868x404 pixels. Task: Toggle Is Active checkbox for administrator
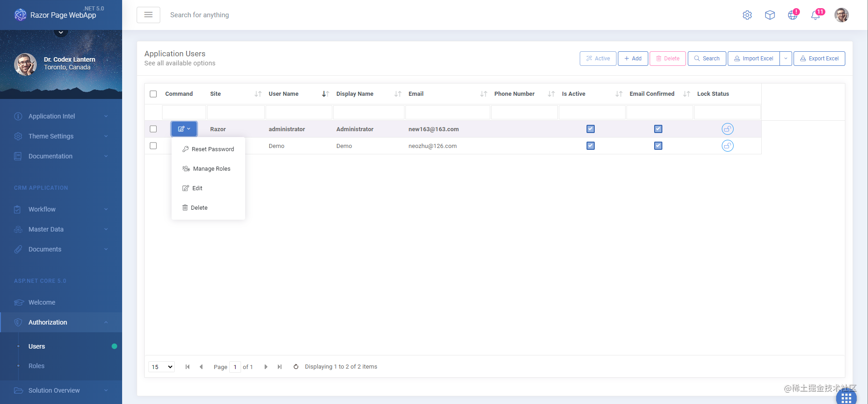pos(591,129)
